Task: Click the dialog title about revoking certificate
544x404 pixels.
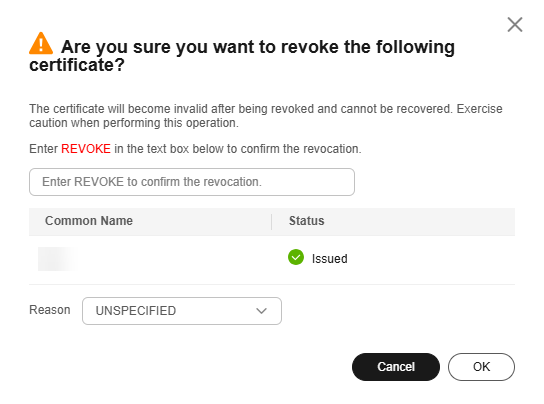Action: tap(242, 56)
